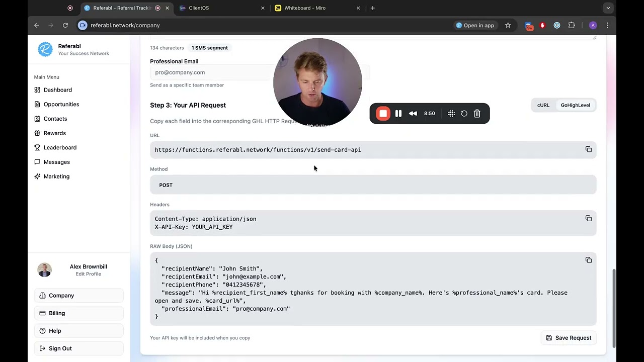Screen dimensions: 644x362
Task: Switch to the GoHighLevel format
Action: pyautogui.click(x=576, y=105)
